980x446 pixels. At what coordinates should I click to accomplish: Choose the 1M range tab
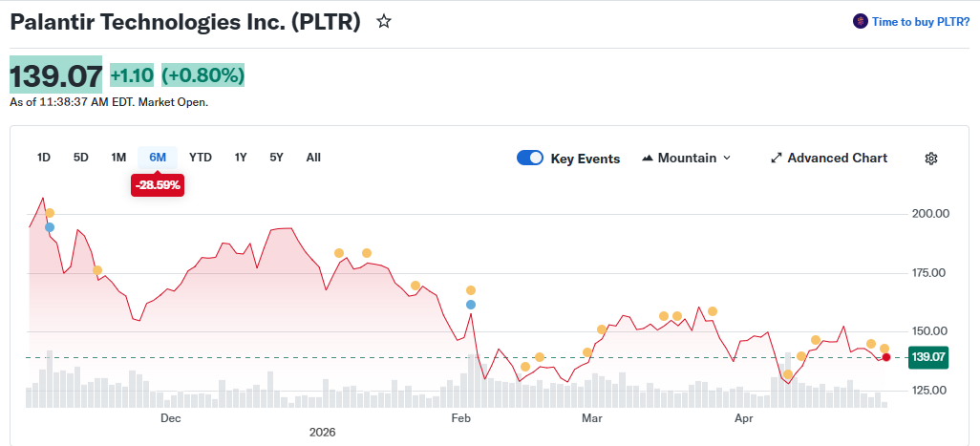[x=118, y=158]
